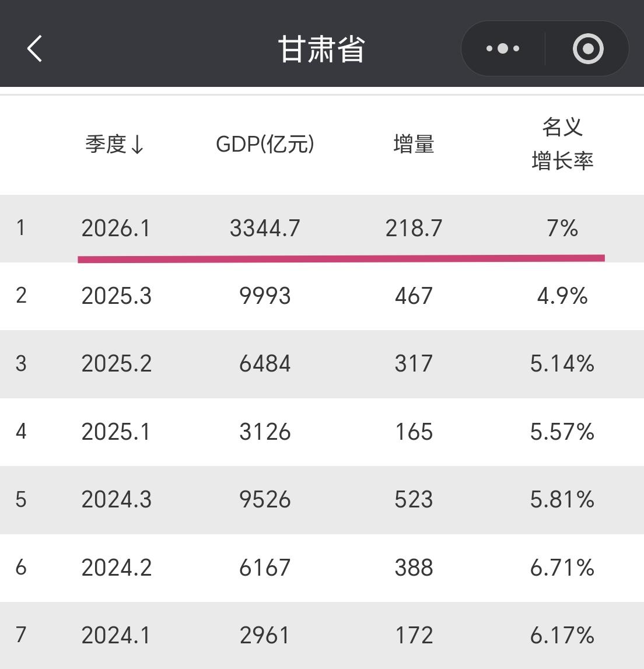Open the three-dot mini-program options menu
644x669 pixels.
point(502,48)
